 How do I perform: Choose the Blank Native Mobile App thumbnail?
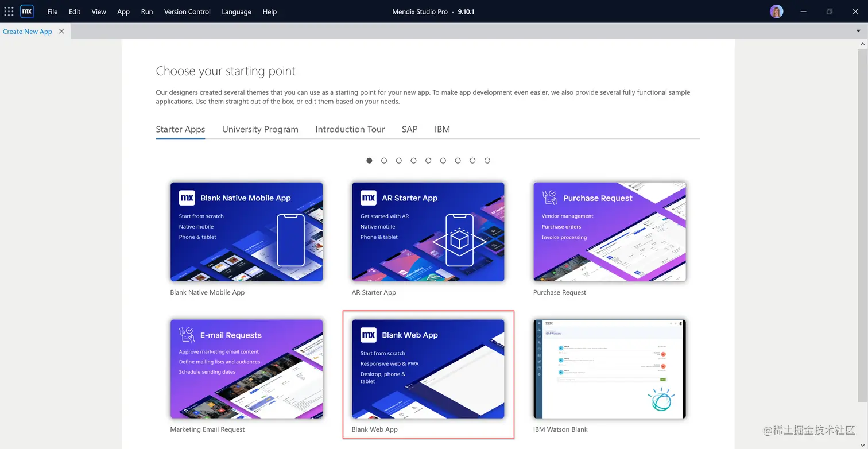pyautogui.click(x=246, y=232)
